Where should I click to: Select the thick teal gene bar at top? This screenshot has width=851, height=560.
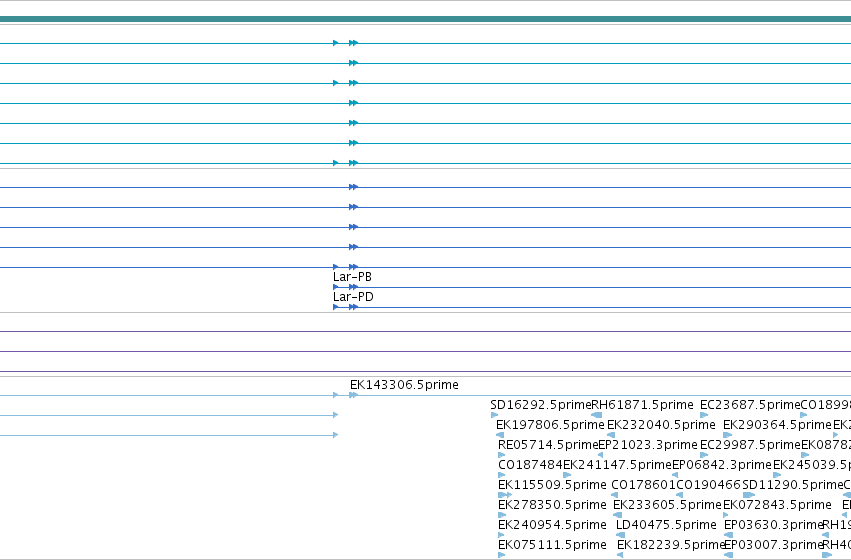426,20
